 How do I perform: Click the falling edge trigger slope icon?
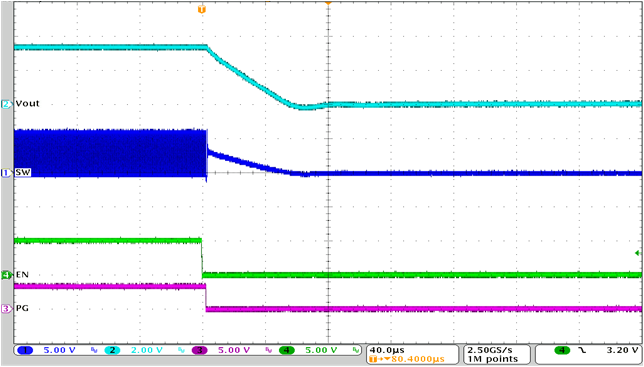pos(582,350)
